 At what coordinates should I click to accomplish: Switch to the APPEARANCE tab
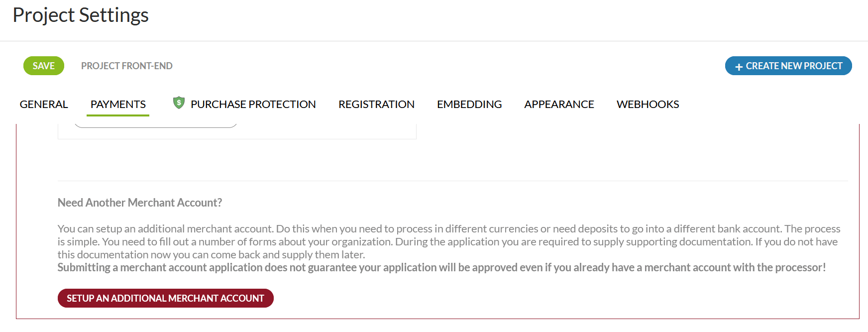coord(559,104)
